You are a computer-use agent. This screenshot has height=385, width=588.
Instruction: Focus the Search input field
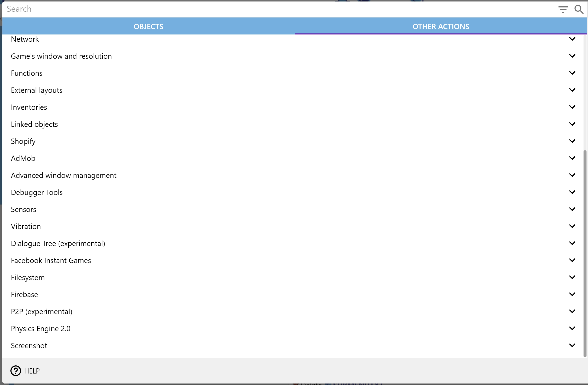[279, 9]
